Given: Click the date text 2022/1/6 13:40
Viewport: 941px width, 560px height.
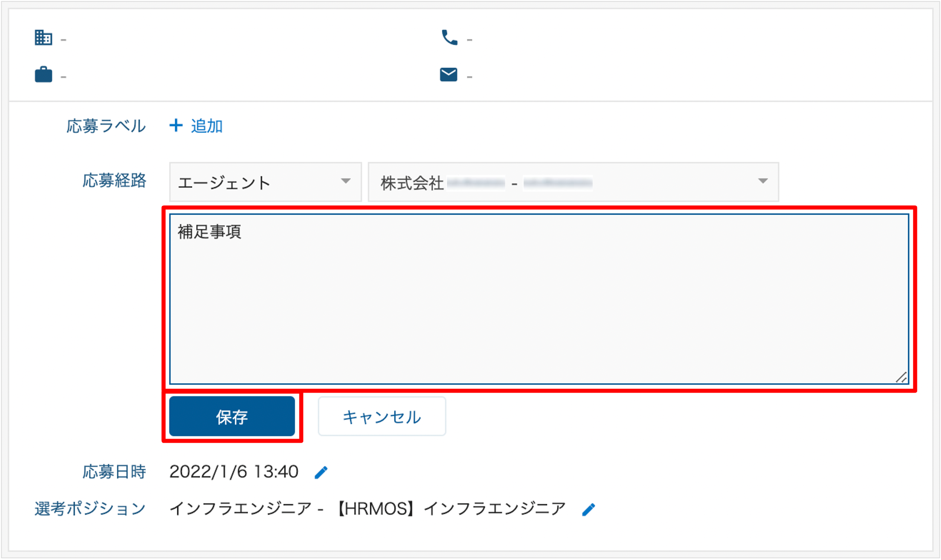Looking at the screenshot, I should click(x=234, y=472).
